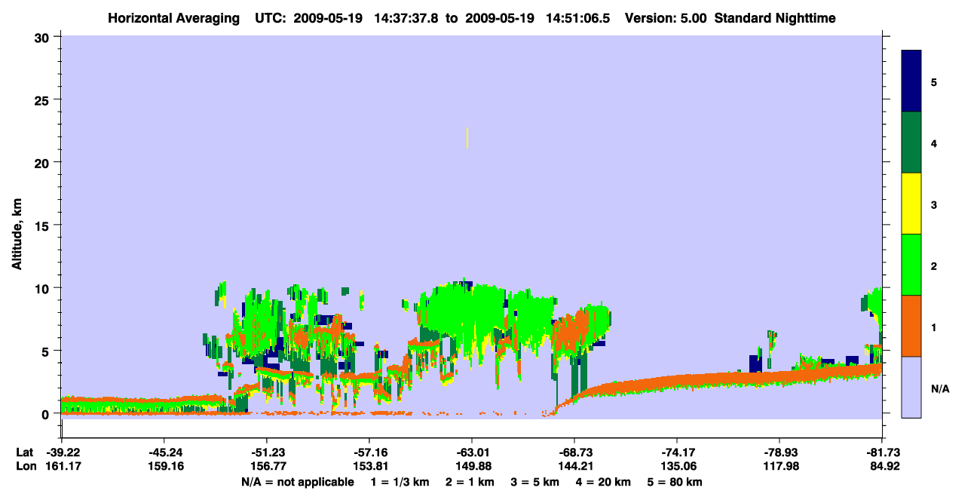Click the navy blue colorbar segment labeled 5
This screenshot has width=980, height=503.
911,81
